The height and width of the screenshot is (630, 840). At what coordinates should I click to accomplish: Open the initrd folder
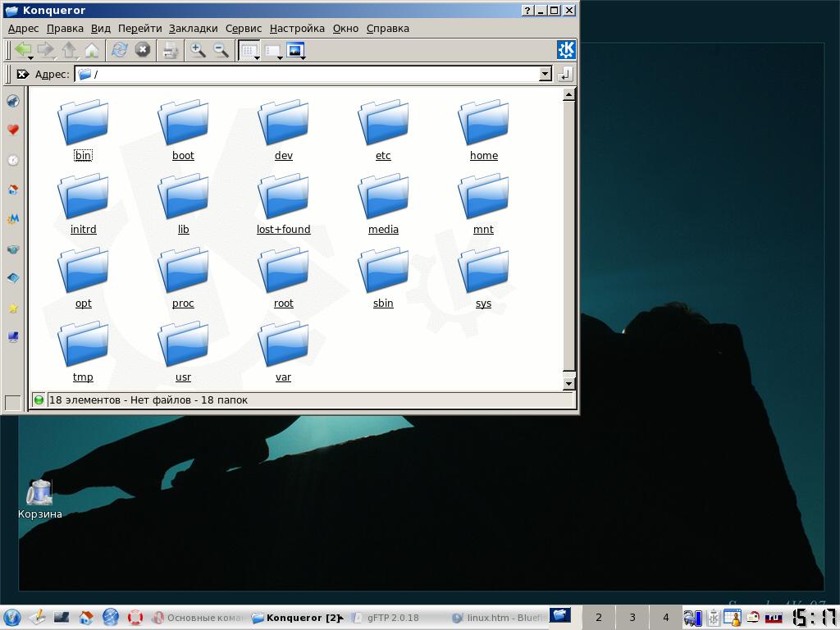click(83, 204)
